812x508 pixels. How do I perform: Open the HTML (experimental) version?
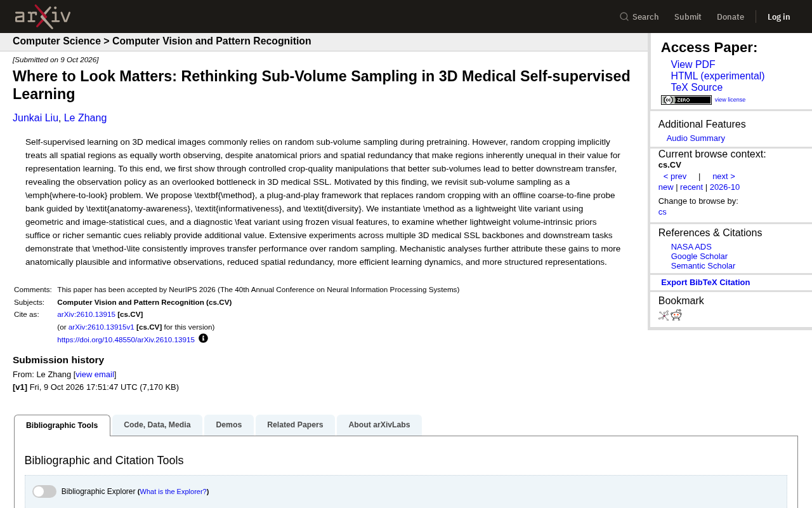tap(717, 76)
